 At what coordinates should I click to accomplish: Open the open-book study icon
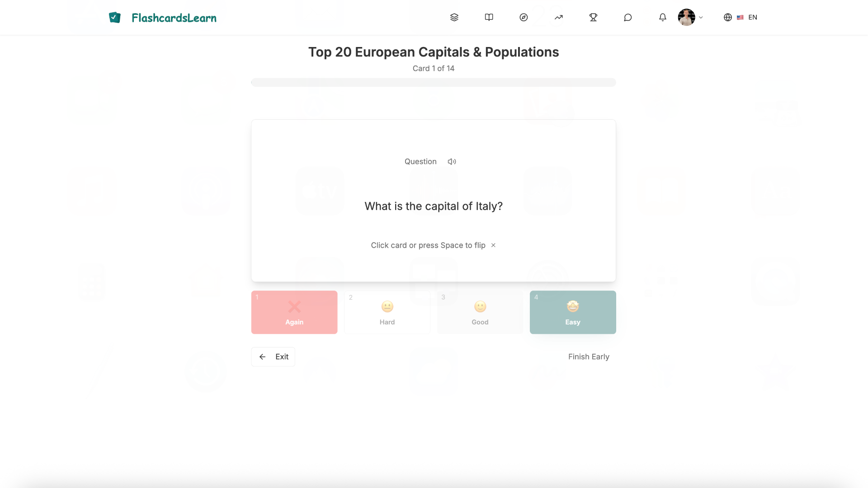click(489, 17)
